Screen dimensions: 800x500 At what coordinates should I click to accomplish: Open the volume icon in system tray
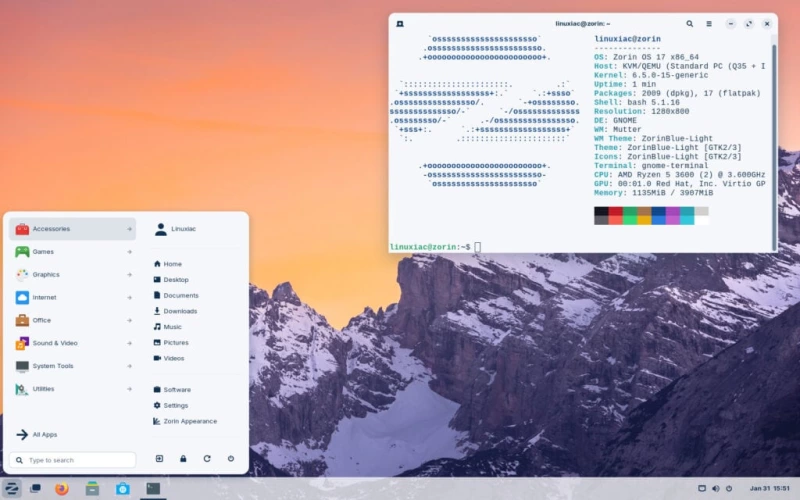(x=715, y=488)
